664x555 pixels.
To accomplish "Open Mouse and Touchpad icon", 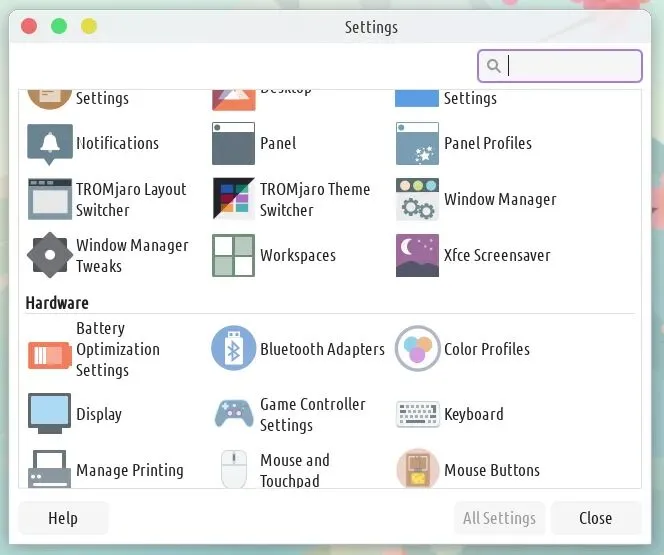I will (x=233, y=469).
